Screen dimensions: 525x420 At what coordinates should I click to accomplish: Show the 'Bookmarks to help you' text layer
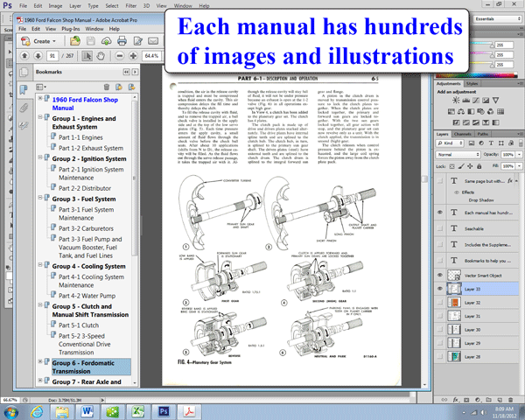(440, 260)
